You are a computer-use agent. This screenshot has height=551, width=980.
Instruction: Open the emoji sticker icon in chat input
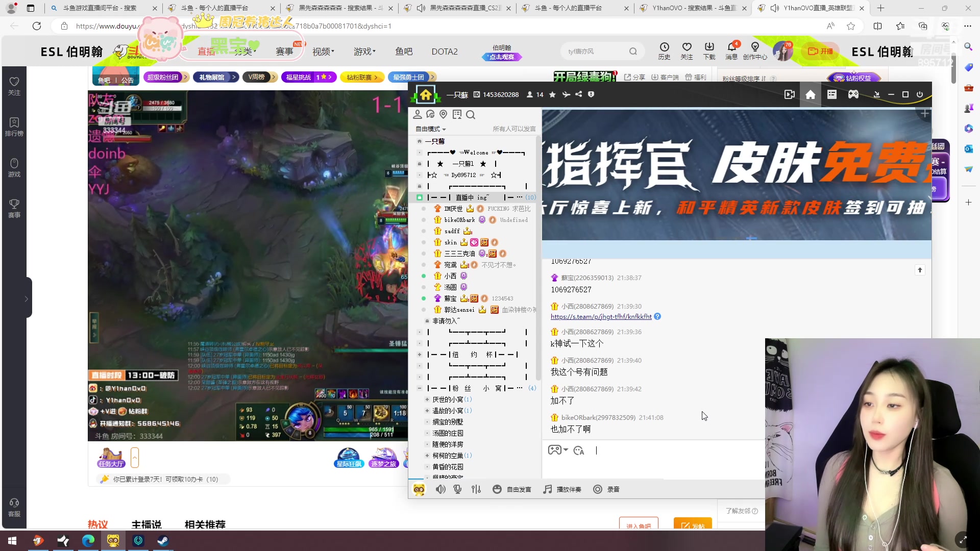point(579,450)
